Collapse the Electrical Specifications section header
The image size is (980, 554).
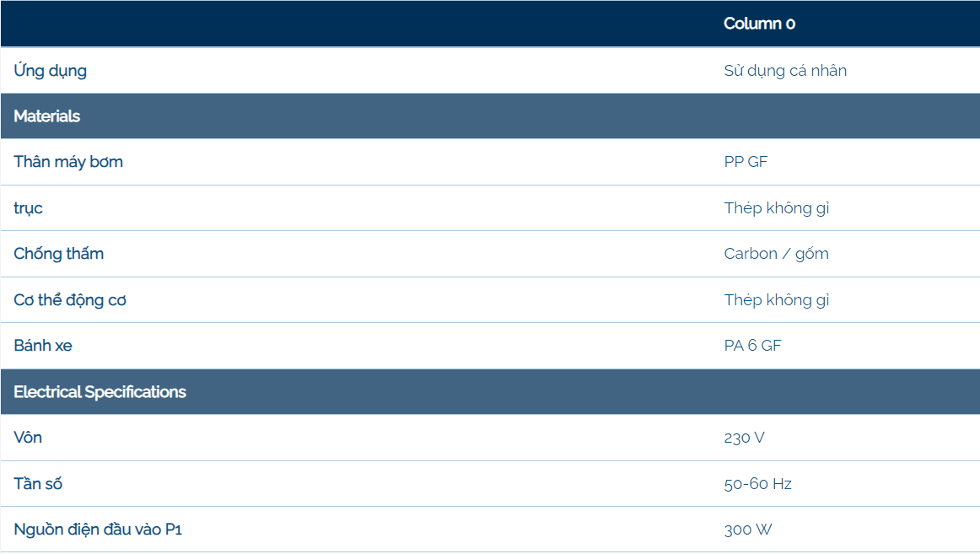tap(490, 391)
